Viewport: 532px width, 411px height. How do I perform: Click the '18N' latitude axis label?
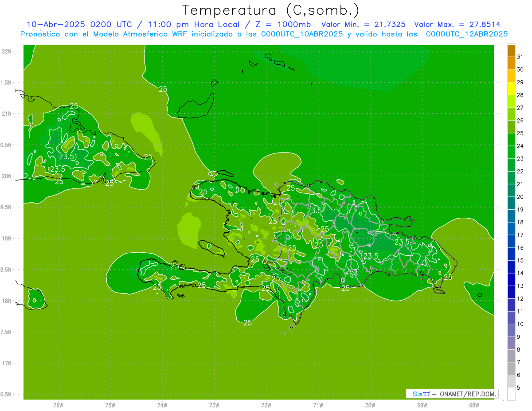7,301
